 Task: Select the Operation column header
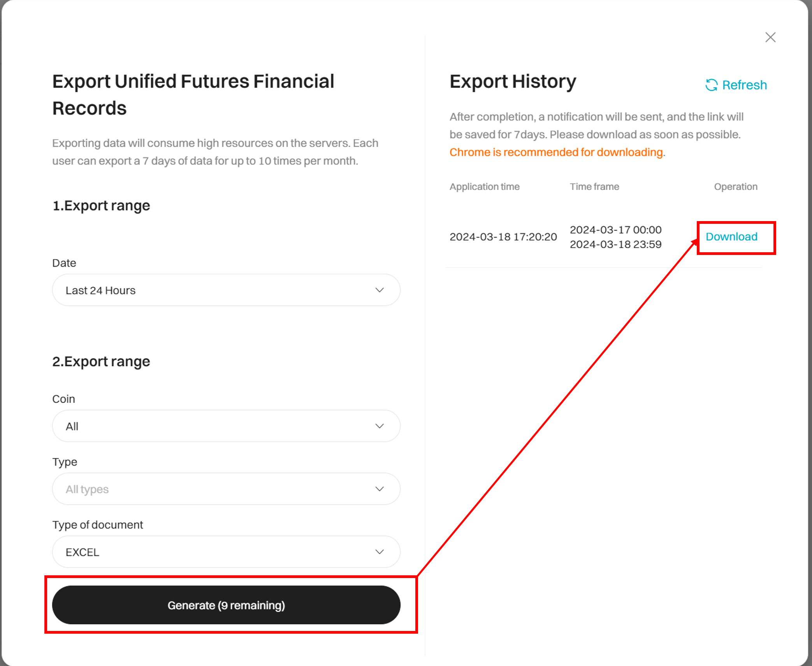click(735, 186)
